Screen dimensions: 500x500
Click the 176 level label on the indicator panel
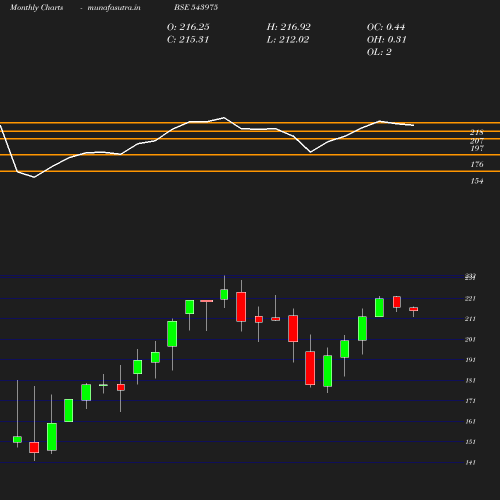pyautogui.click(x=477, y=164)
